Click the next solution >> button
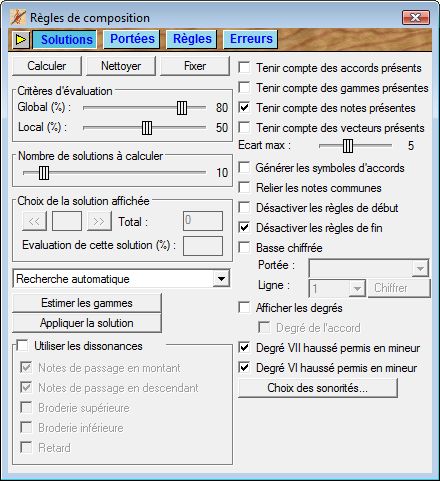The width and height of the screenshot is (440, 481). [99, 221]
